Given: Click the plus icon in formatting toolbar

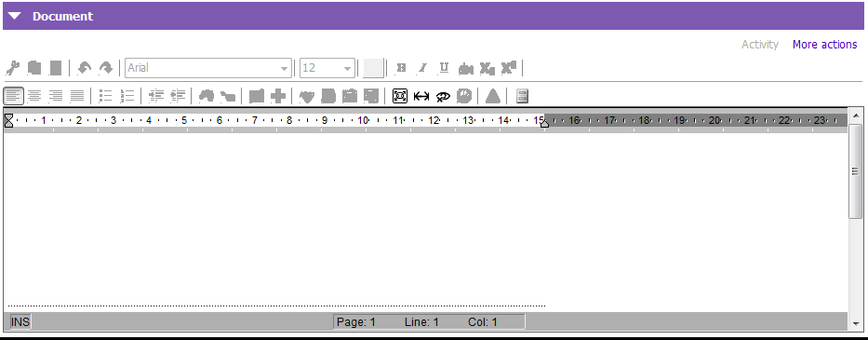Looking at the screenshot, I should (x=278, y=96).
